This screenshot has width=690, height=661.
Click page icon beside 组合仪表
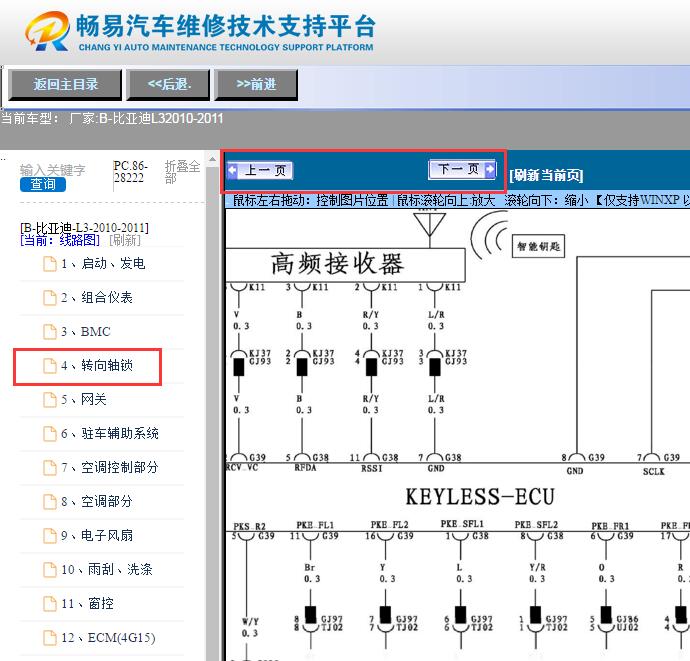tap(50, 298)
